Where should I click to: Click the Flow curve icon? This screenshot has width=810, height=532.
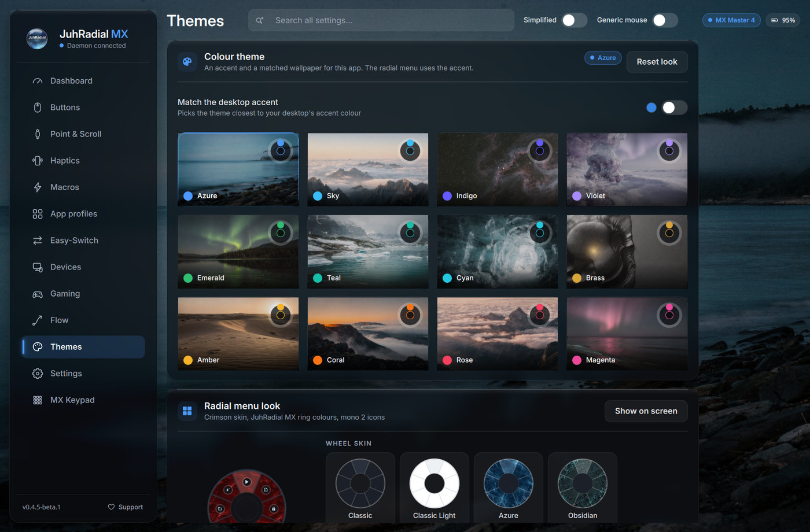click(38, 320)
